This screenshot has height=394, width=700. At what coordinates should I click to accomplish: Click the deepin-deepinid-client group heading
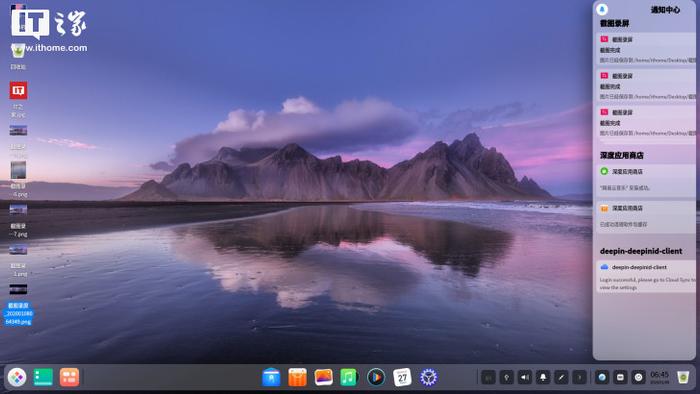(641, 251)
